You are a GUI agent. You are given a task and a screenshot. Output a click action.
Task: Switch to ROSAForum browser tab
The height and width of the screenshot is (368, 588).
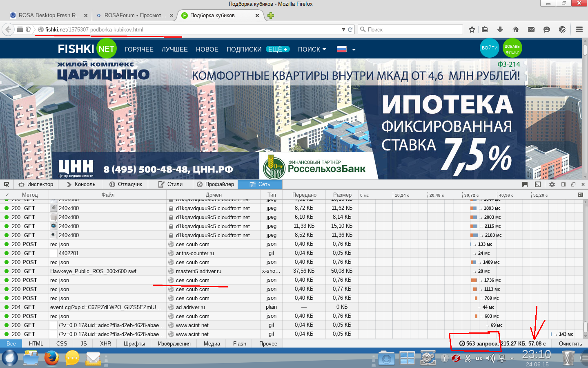pos(131,16)
